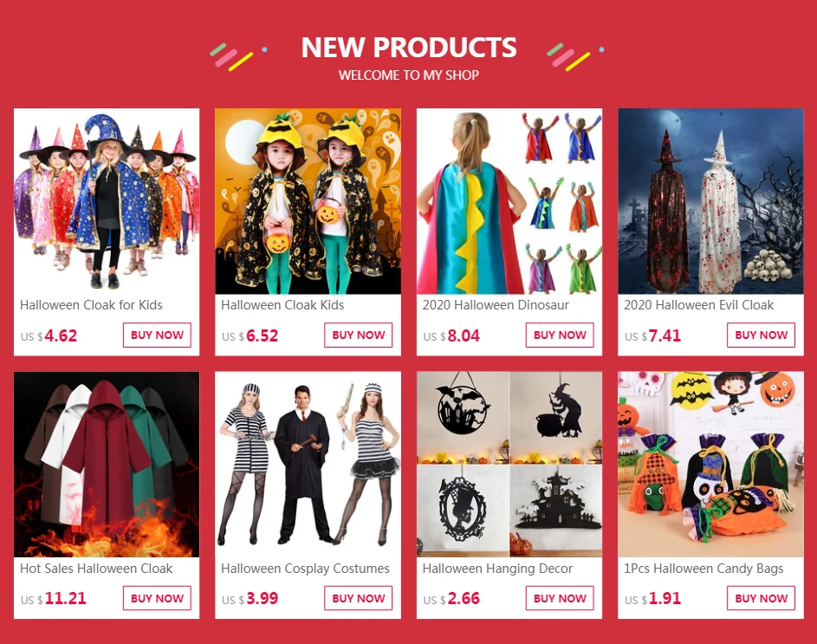Open the kids wizard hats cloak image
Screen dimensions: 817x644
[x=107, y=201]
